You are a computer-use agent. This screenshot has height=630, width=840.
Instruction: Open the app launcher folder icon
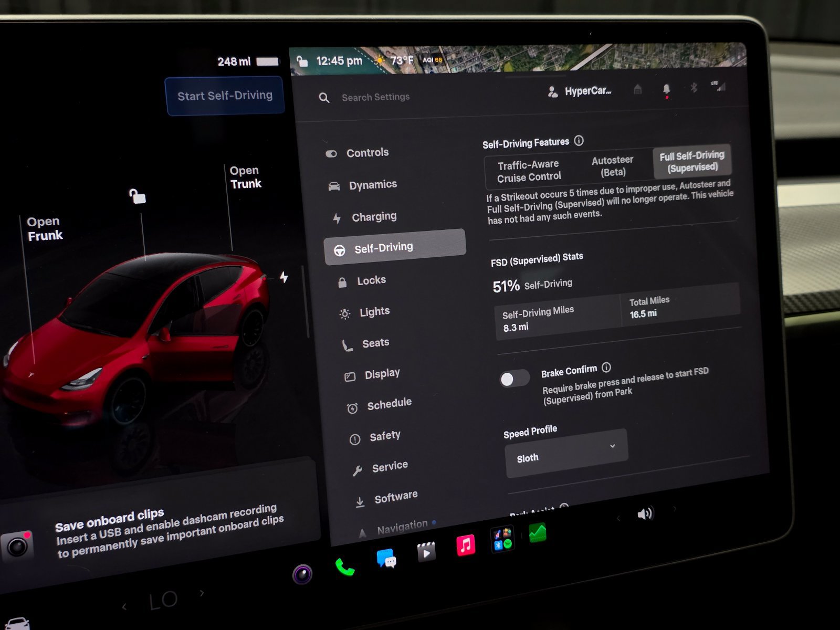coord(502,539)
